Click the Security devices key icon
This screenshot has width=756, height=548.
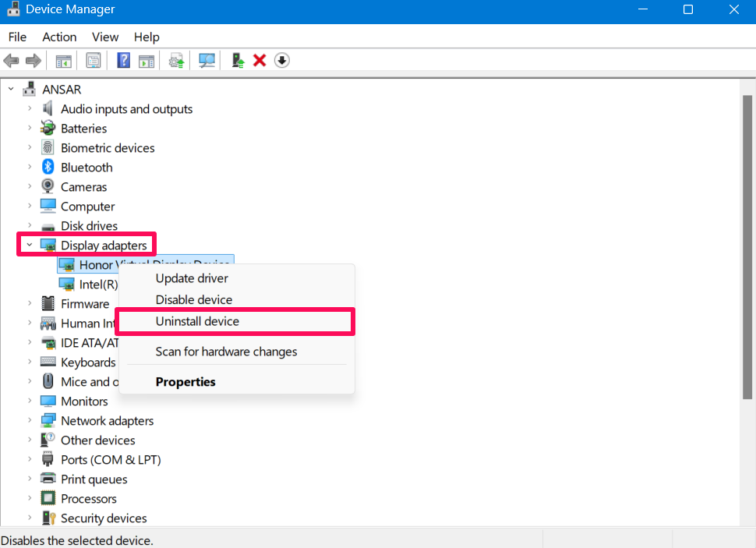coord(48,518)
